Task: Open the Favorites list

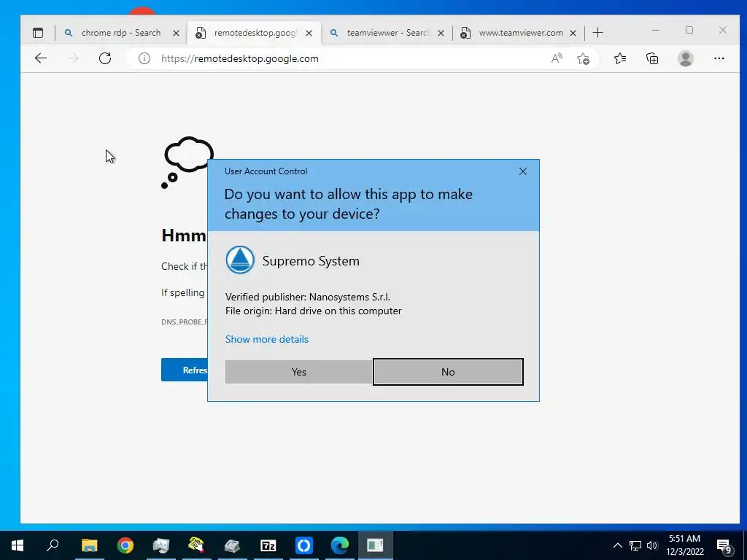Action: (x=620, y=58)
